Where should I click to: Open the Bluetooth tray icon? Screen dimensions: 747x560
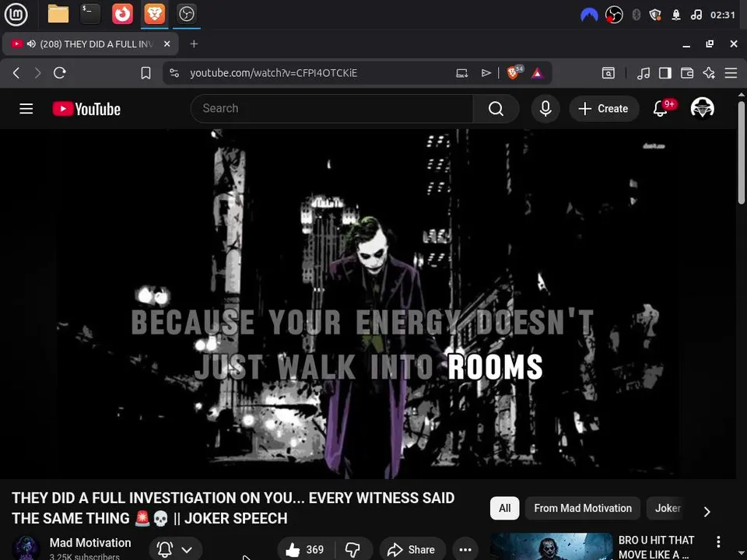click(636, 16)
